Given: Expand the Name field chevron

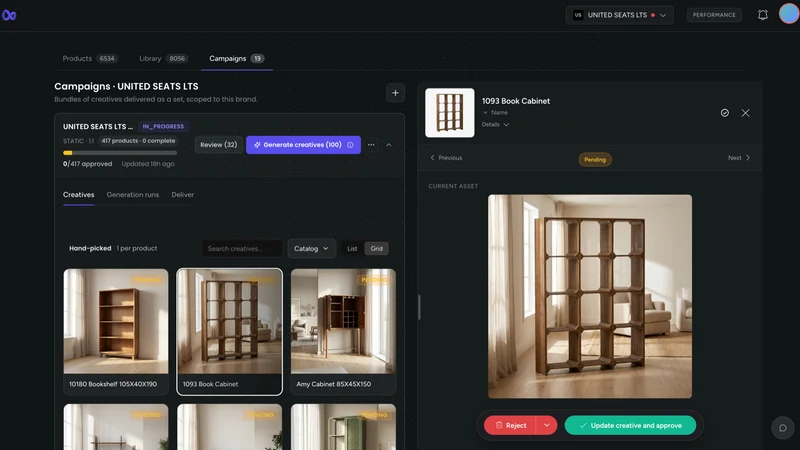Looking at the screenshot, I should tap(485, 112).
